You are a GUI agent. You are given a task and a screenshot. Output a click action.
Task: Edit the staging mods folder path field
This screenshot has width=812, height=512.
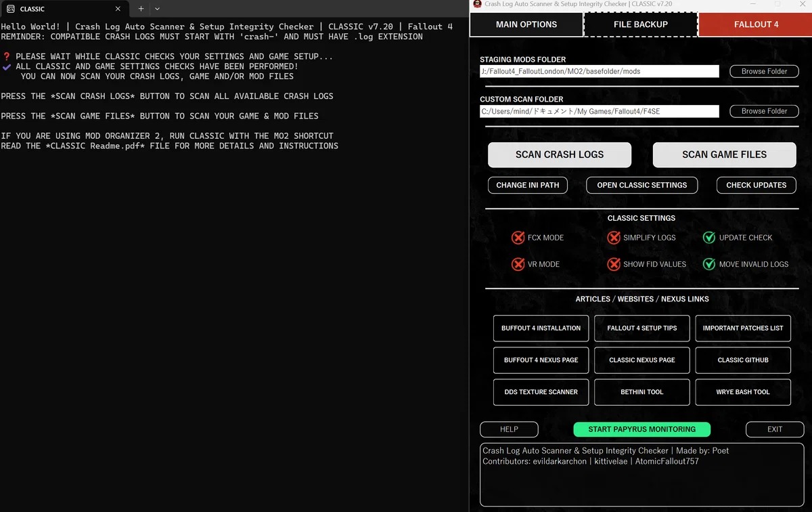600,71
